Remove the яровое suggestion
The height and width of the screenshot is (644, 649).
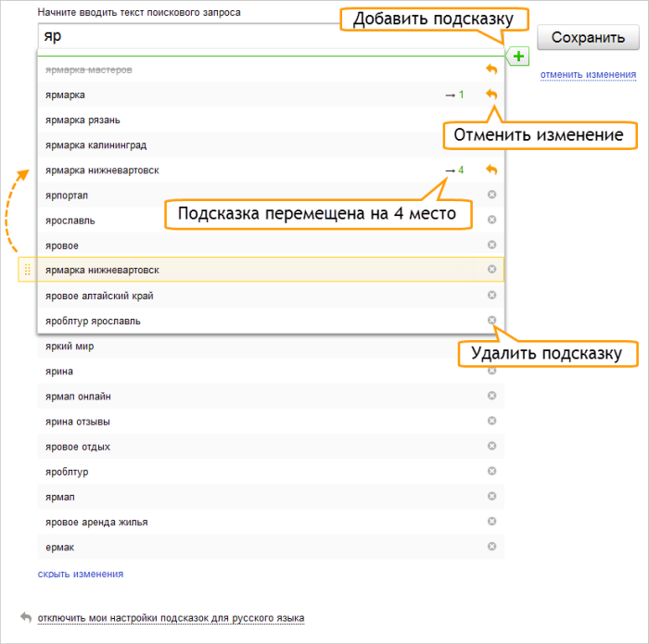point(491,245)
